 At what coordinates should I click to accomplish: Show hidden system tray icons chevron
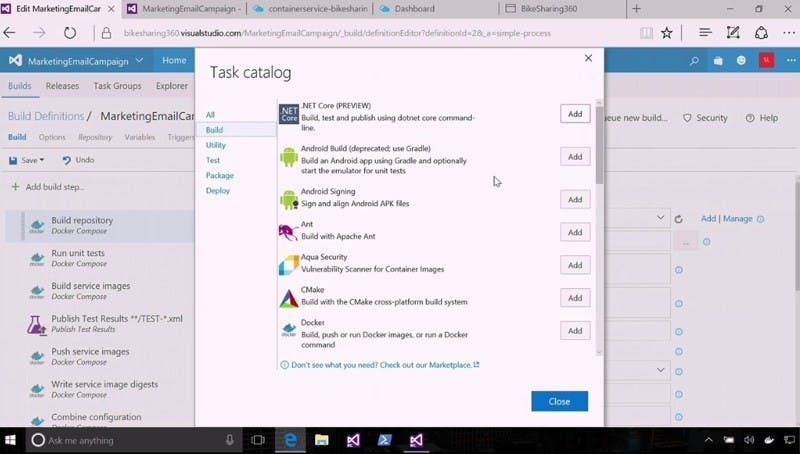coord(709,440)
